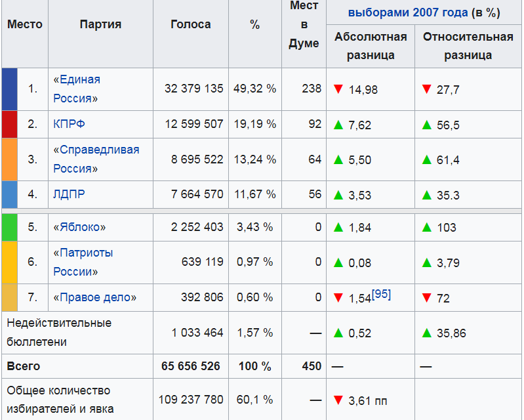Viewport: 524px width, 420px height.
Task: Click green up arrow next to 7,62
Action: click(x=338, y=125)
